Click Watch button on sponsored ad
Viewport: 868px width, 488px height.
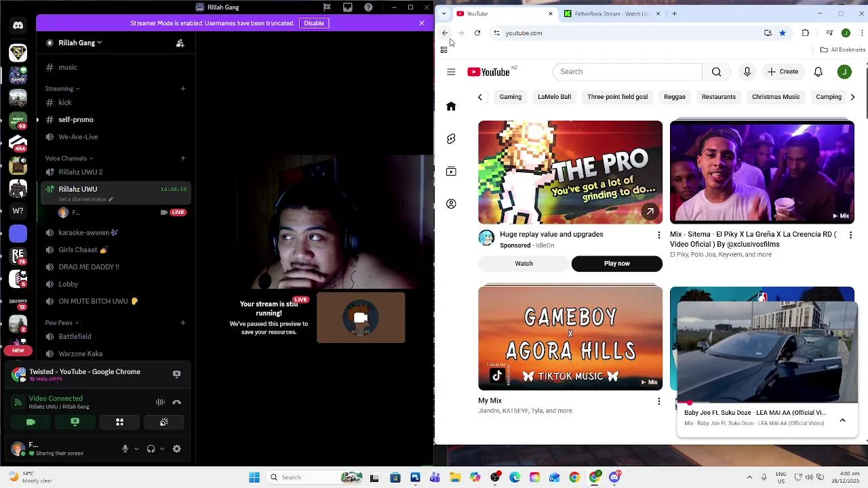(x=524, y=264)
